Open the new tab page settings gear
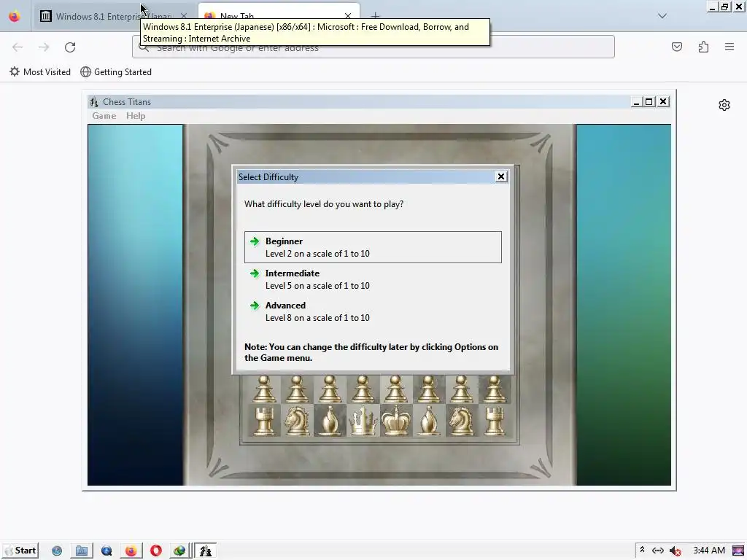 pyautogui.click(x=724, y=105)
